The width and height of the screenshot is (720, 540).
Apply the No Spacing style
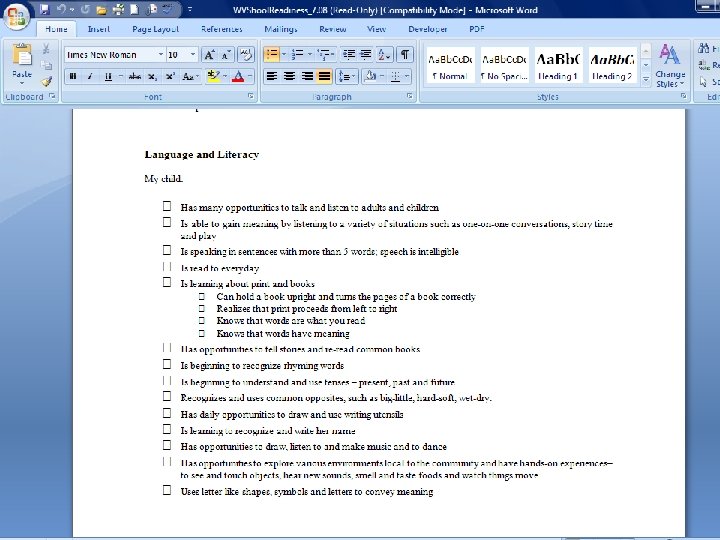coord(504,65)
